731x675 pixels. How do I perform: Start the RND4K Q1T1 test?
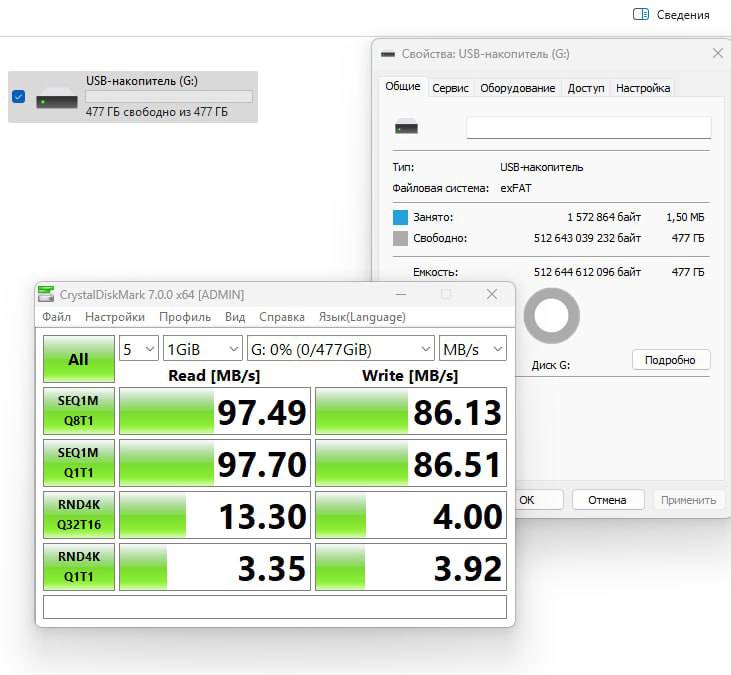click(x=79, y=567)
